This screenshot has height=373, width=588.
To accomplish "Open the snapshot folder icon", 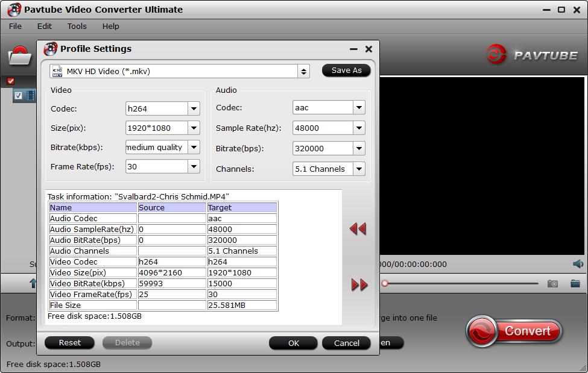I will click(x=575, y=283).
